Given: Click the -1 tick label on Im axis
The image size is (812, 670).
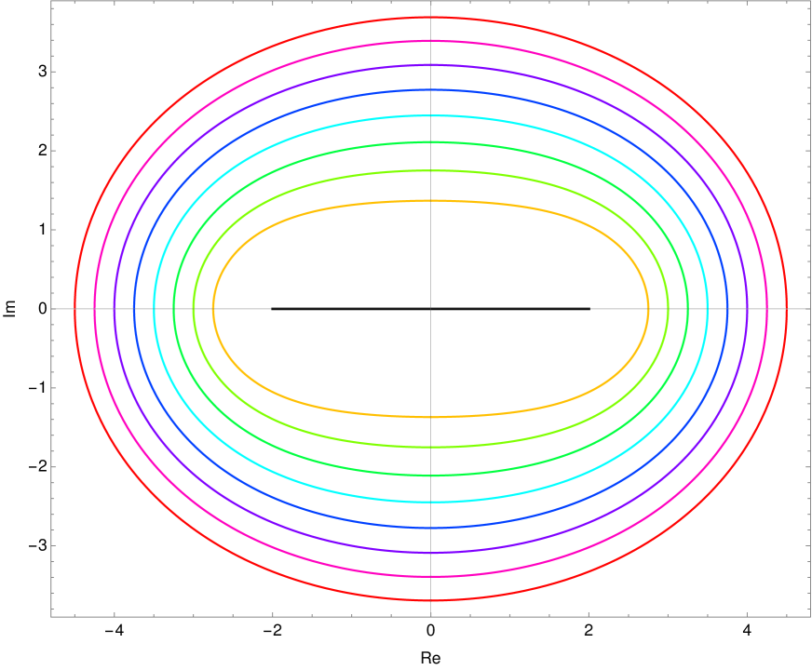Looking at the screenshot, I should click(37, 388).
